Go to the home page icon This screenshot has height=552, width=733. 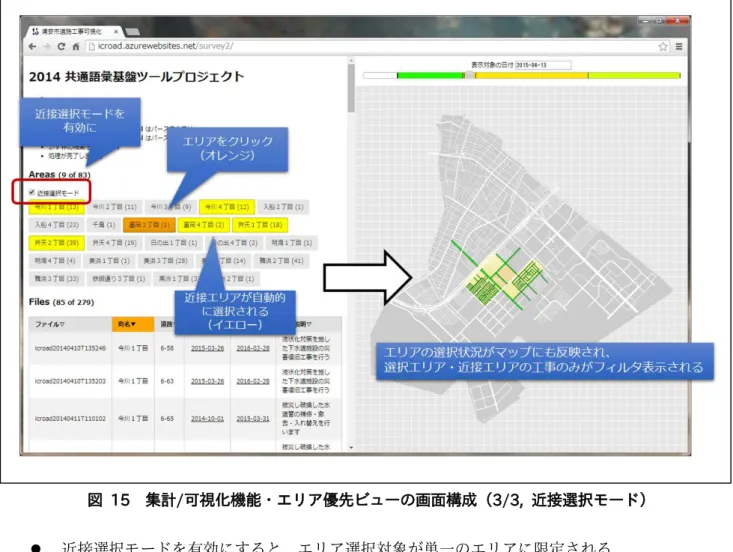tap(76, 46)
